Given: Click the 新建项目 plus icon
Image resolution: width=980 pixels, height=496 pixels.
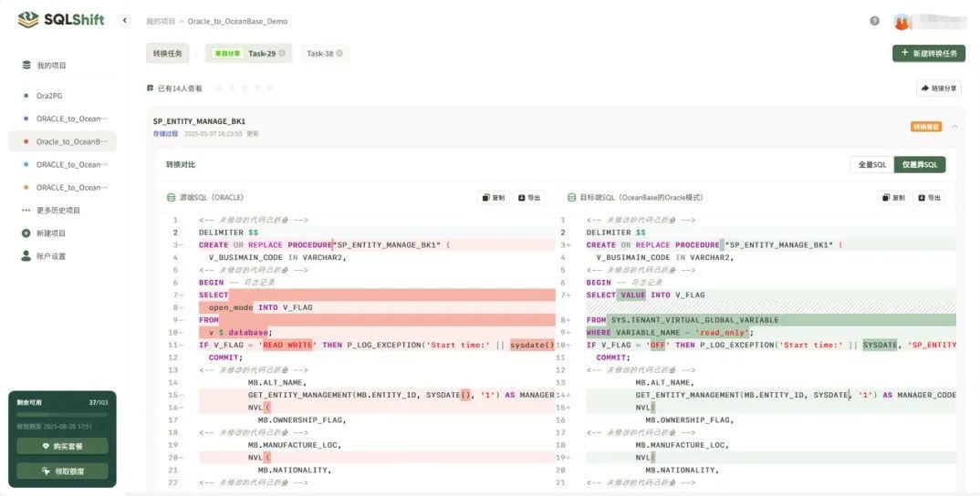Looking at the screenshot, I should (26, 233).
